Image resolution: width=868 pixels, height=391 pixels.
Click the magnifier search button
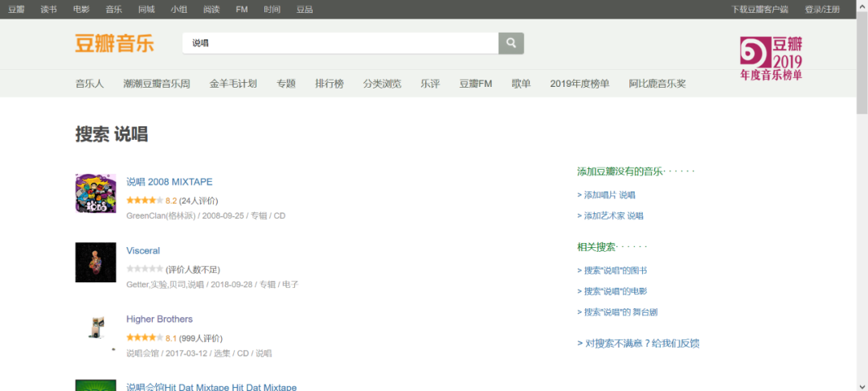[511, 43]
